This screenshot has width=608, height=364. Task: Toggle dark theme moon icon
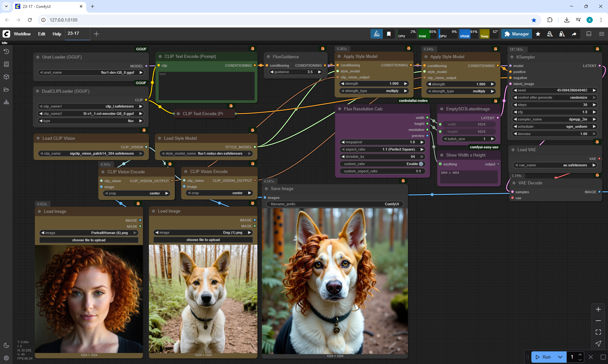[x=6, y=345]
